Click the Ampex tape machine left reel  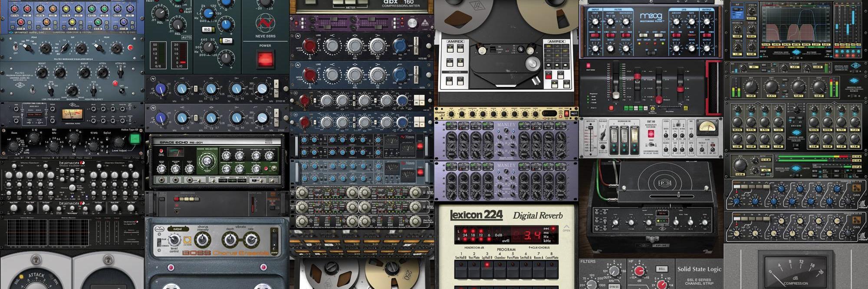(465, 14)
